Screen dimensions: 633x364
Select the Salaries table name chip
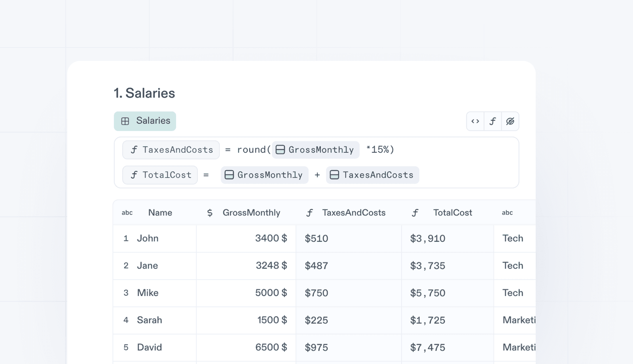click(145, 121)
